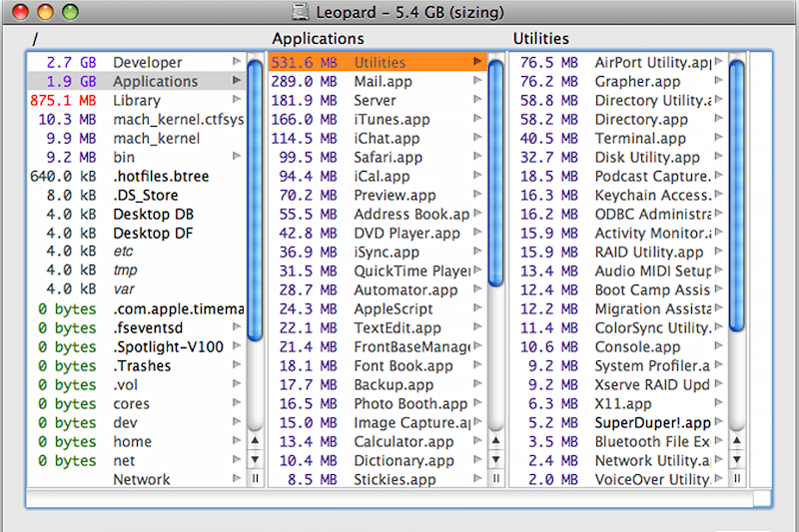Click scroll down arrow in Utilities column
The image size is (799, 532).
click(x=737, y=459)
